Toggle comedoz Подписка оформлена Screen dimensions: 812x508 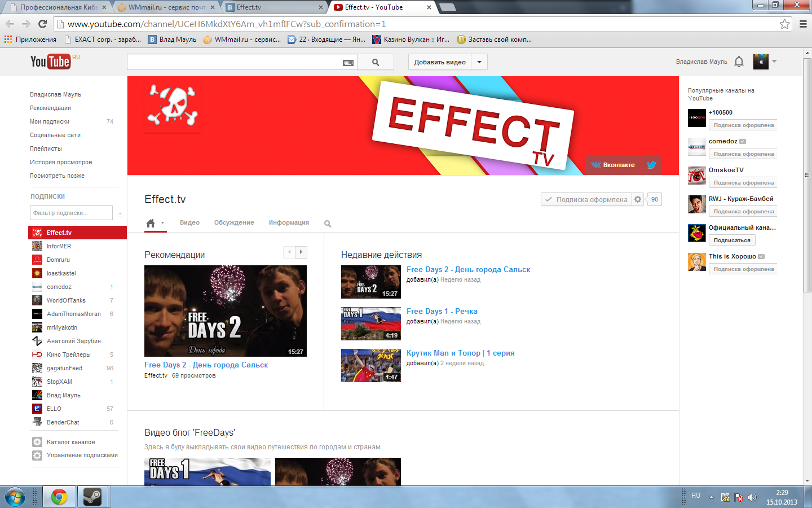(743, 154)
